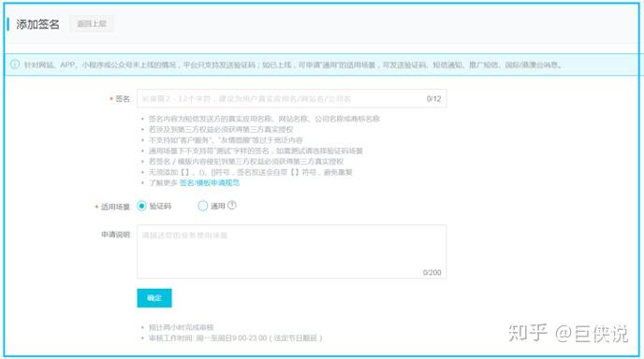The height and width of the screenshot is (359, 644).
Task: Click the 确定 confirm button
Action: tap(154, 298)
